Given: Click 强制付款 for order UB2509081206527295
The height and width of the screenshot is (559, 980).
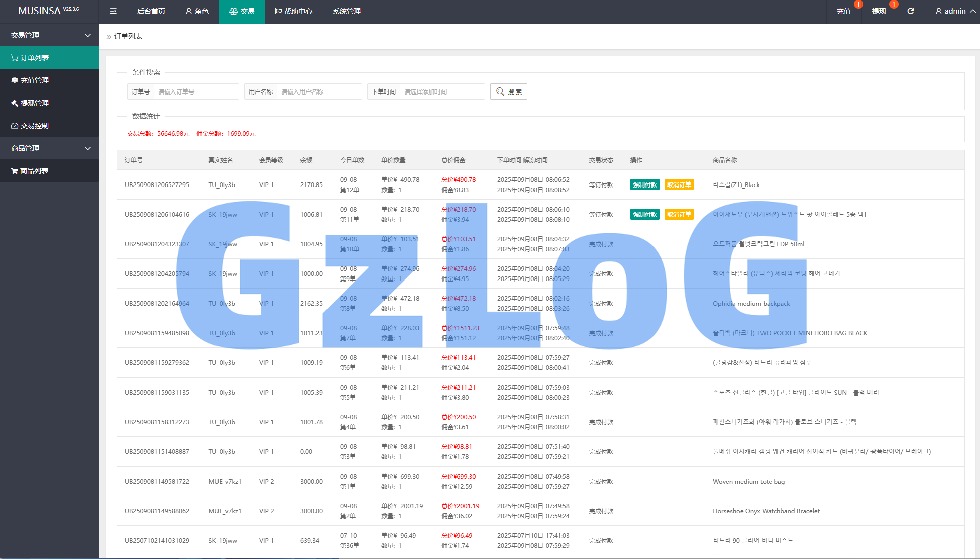Looking at the screenshot, I should click(644, 184).
